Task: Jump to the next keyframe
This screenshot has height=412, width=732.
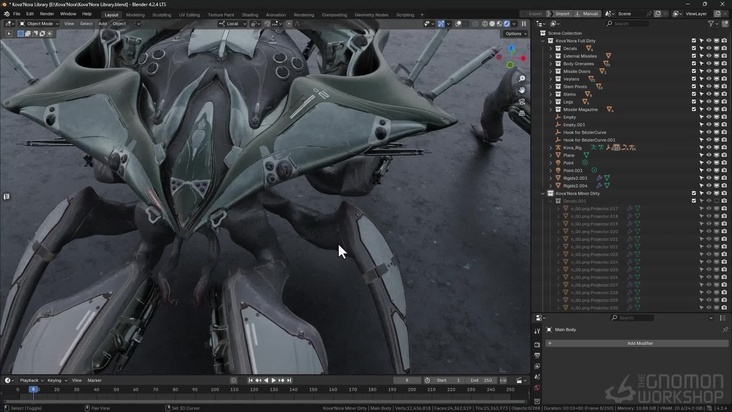Action: 282,380
